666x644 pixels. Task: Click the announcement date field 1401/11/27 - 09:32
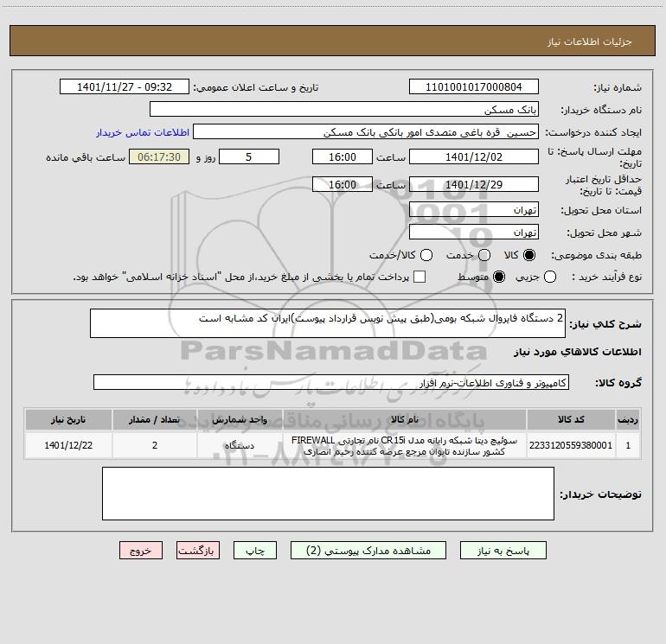pos(125,86)
